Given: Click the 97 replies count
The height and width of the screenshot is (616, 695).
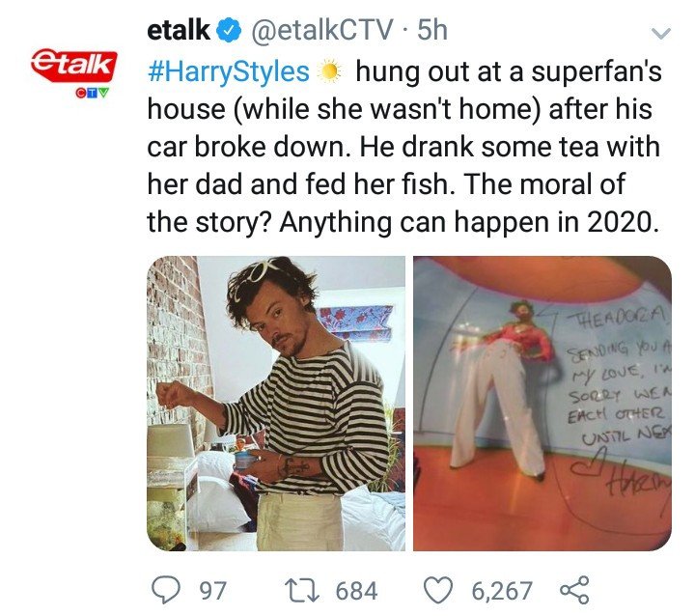Looking at the screenshot, I should click(x=212, y=591).
